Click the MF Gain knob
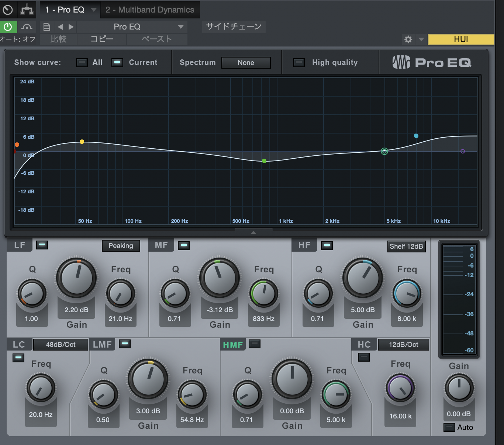 point(220,278)
